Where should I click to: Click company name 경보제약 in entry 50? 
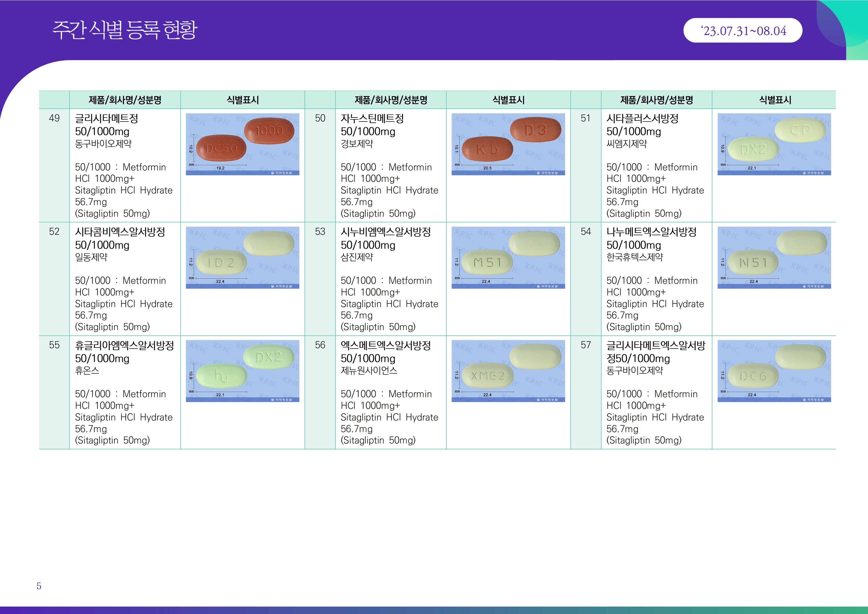pos(357,144)
